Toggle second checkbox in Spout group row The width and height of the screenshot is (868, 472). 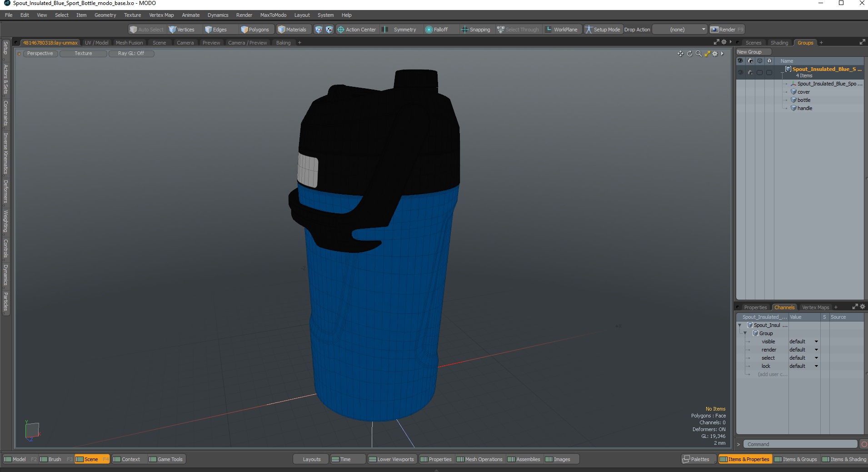769,72
